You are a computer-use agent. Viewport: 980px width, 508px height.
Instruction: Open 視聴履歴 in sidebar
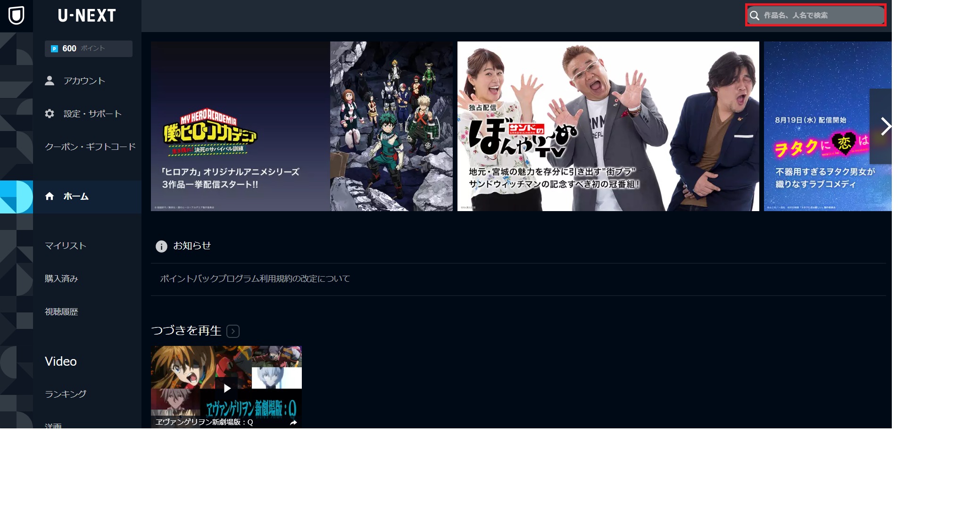[61, 312]
